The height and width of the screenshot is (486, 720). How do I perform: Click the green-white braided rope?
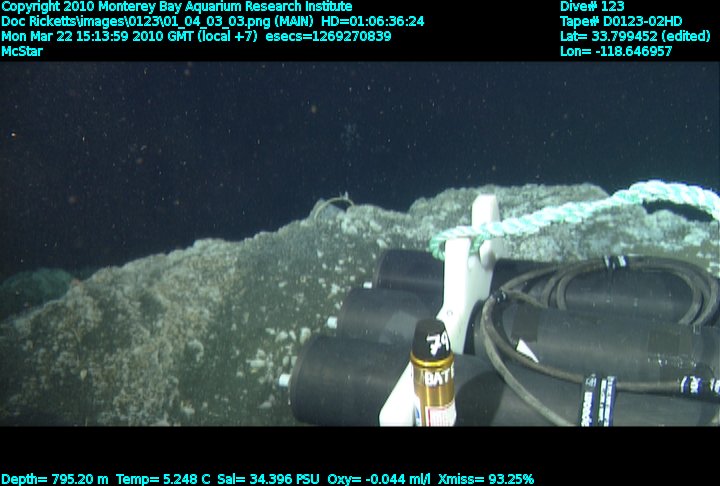[560, 212]
